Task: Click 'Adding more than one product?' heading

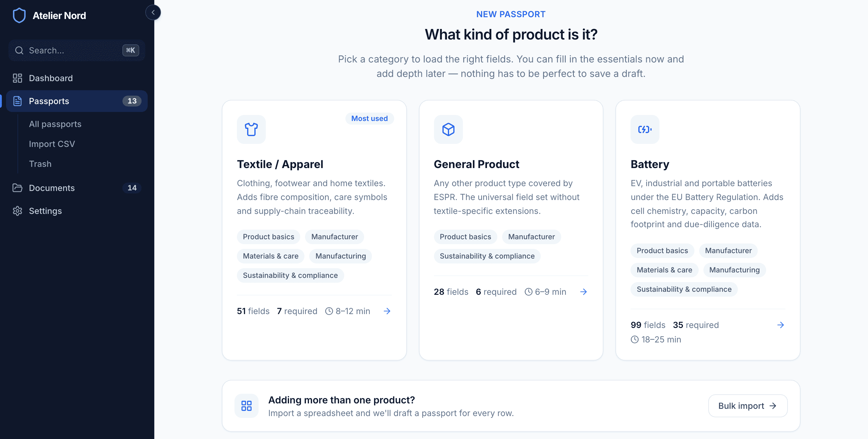Action: pos(341,399)
